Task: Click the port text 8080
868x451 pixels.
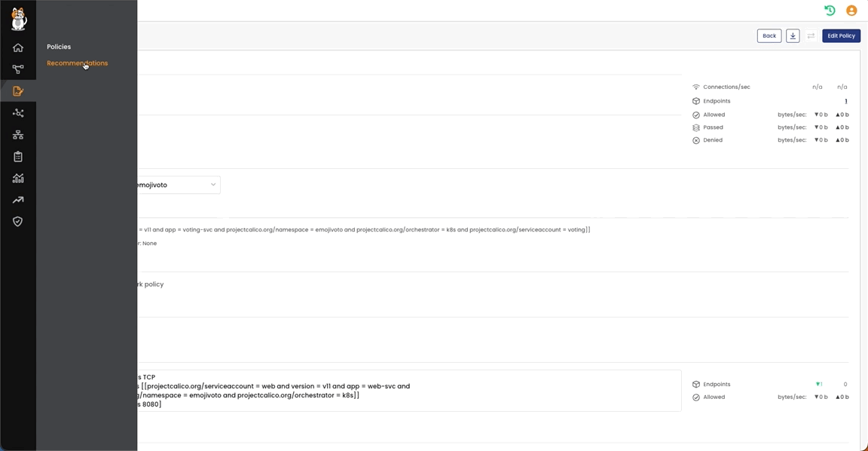Action: [x=151, y=404]
